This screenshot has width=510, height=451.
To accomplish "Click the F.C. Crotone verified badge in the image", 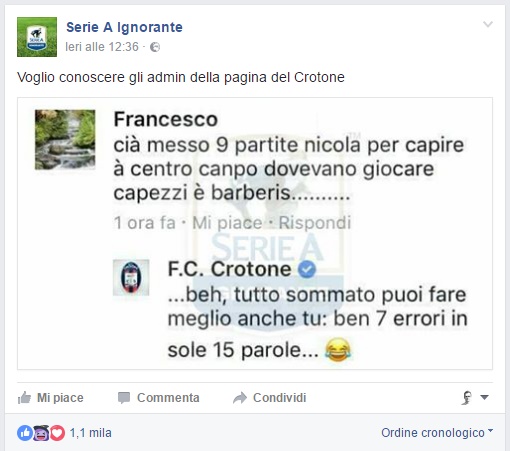I will coord(307,270).
